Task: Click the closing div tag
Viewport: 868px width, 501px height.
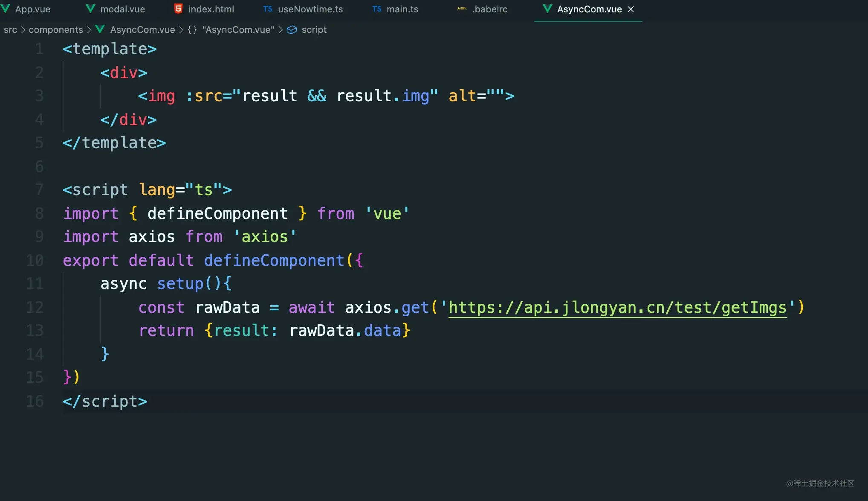Action: click(x=128, y=120)
